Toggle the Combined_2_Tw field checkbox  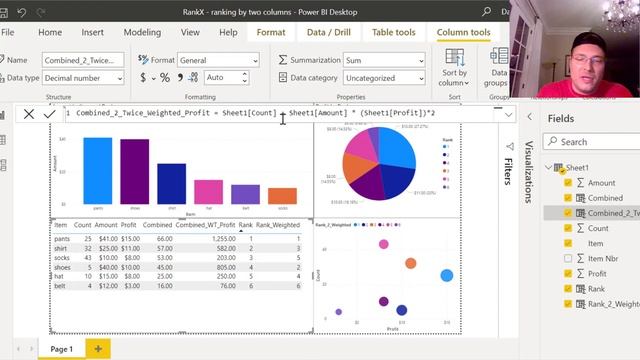(568, 213)
